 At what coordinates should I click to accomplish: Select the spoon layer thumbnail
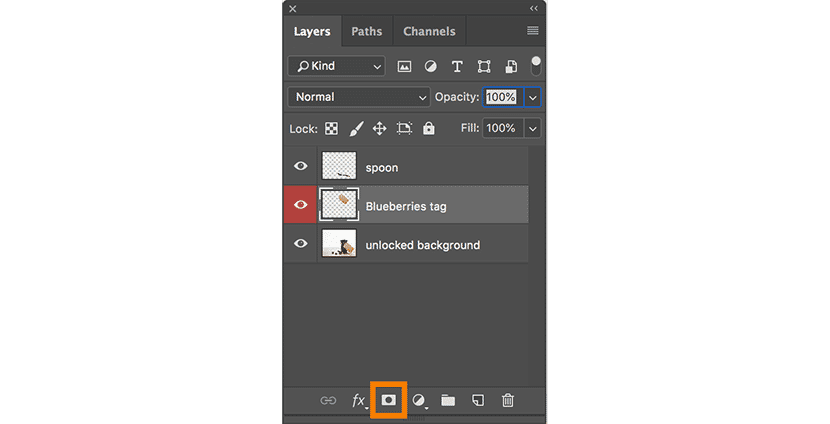pos(339,167)
